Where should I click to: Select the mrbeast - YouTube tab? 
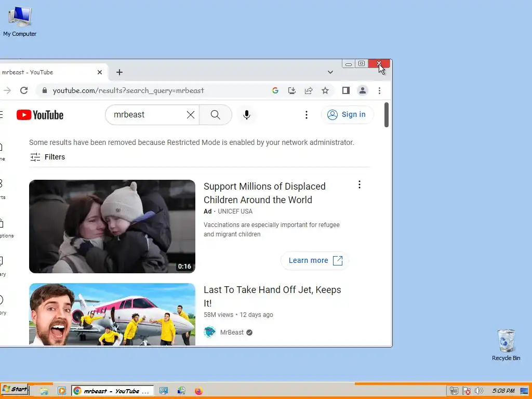point(51,72)
